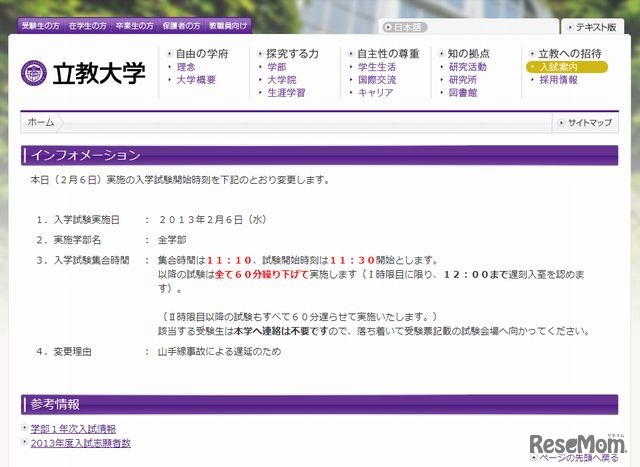Click the 山手線事故による遅延のため reason text

(x=219, y=351)
